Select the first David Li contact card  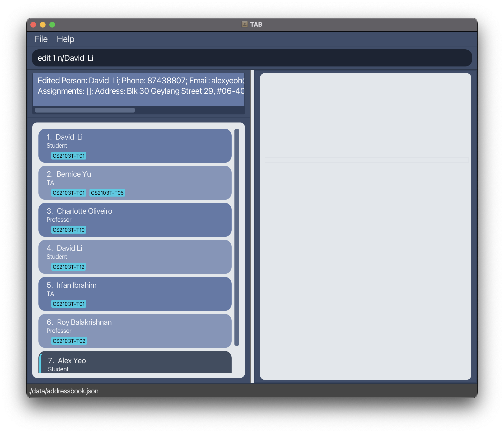coord(135,146)
